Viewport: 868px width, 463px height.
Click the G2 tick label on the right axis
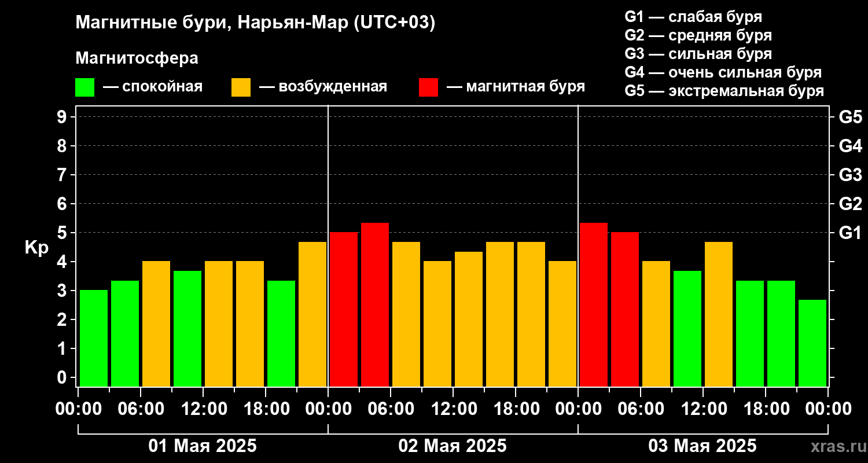[x=850, y=204]
